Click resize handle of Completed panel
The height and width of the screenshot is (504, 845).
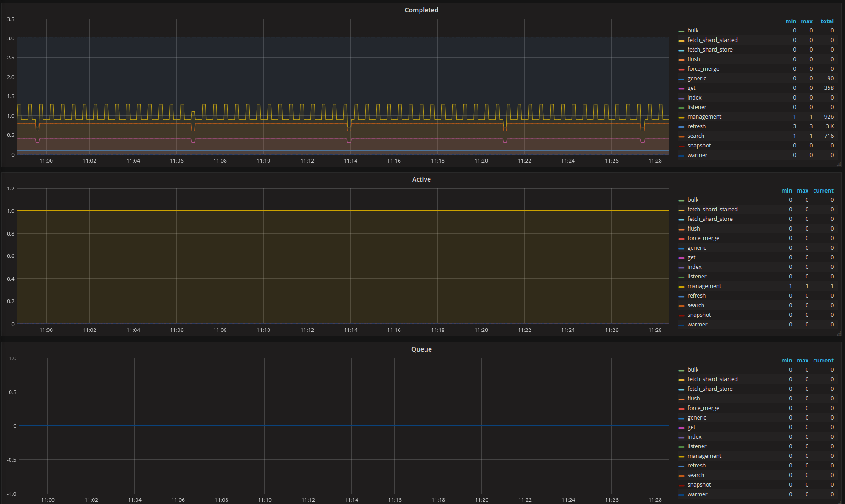(x=839, y=164)
